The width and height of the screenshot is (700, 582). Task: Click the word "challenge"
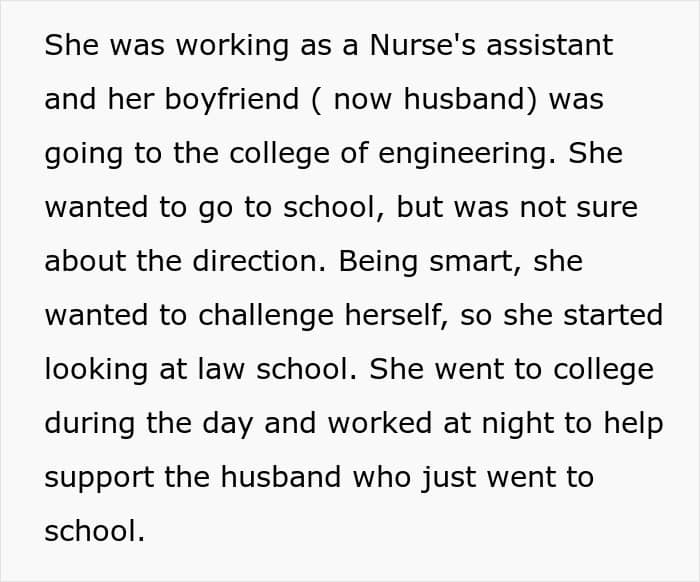point(266,316)
